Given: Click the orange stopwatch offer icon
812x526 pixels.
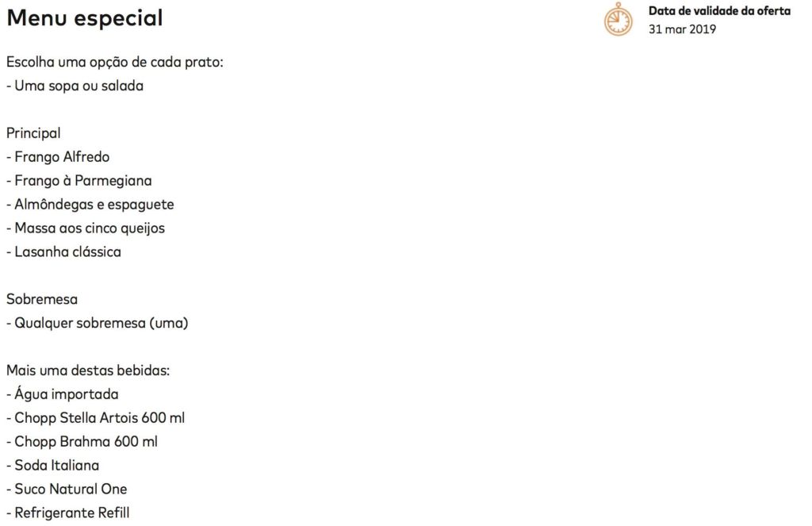Looking at the screenshot, I should 618,20.
